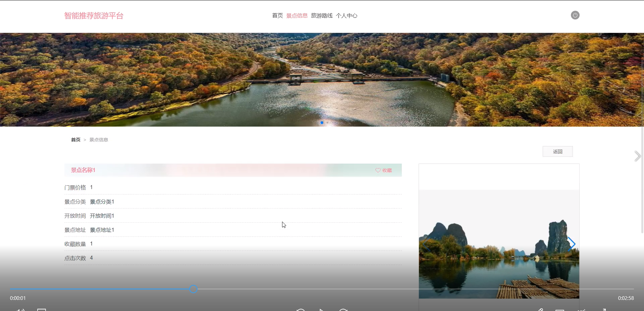Click the 景点分类1 value
The width and height of the screenshot is (644, 311).
point(102,202)
